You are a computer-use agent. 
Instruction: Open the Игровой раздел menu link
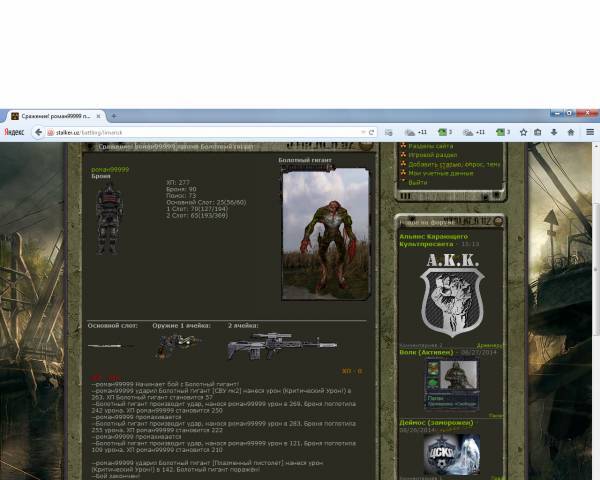(x=432, y=155)
